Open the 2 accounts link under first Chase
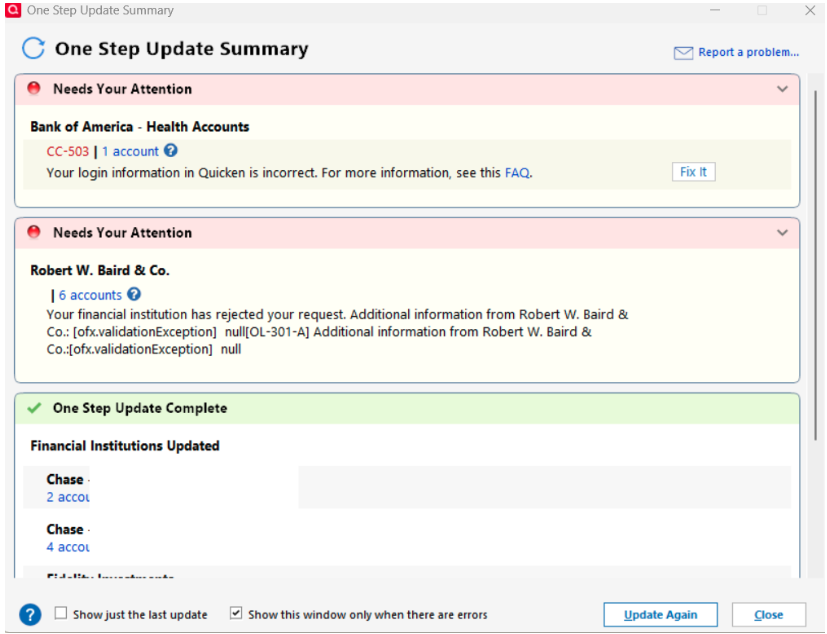The image size is (827, 634). point(68,497)
